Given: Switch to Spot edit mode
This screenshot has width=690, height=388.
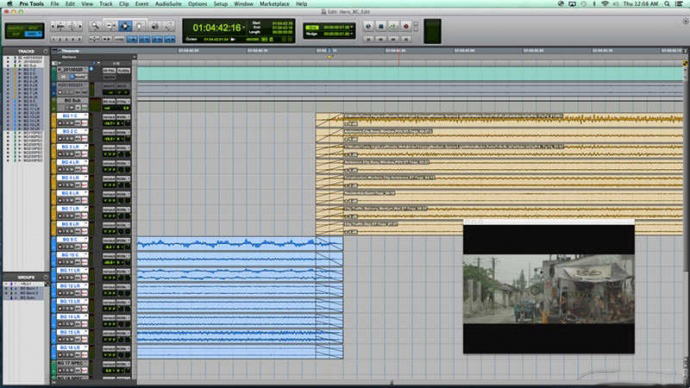Looking at the screenshot, I should coord(33,28).
